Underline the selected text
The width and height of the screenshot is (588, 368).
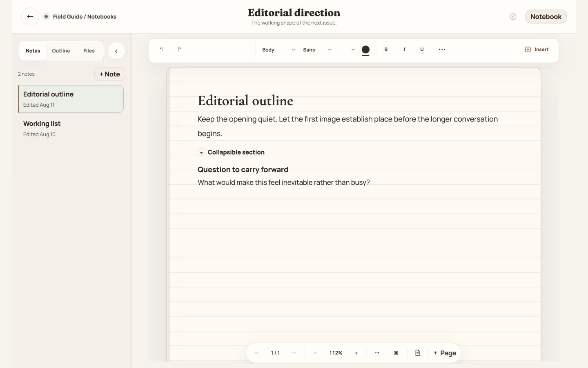422,49
